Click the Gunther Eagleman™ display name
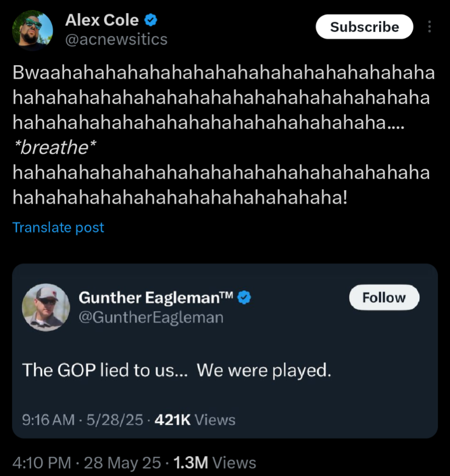 pyautogui.click(x=155, y=298)
